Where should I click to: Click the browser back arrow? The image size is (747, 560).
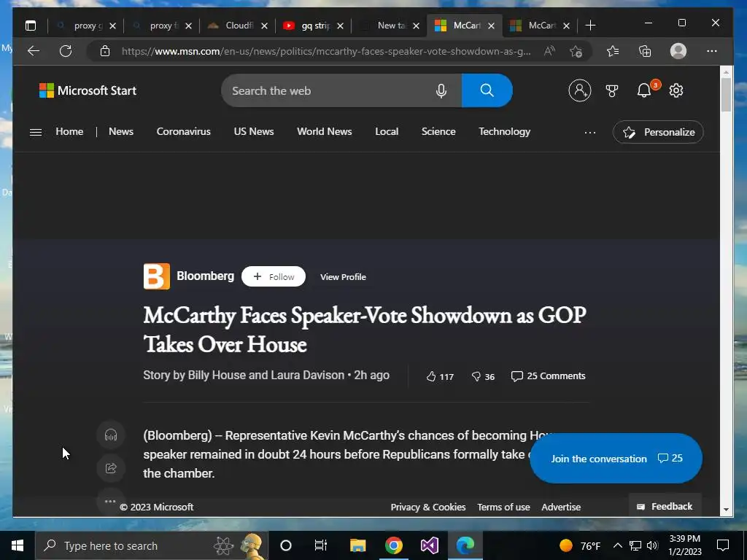click(x=34, y=51)
